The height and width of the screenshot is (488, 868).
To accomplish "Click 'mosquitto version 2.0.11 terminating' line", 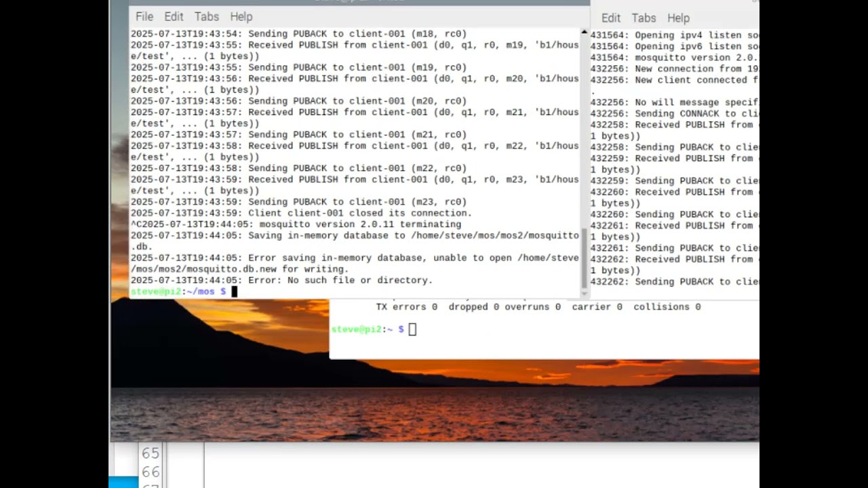I will (x=296, y=224).
